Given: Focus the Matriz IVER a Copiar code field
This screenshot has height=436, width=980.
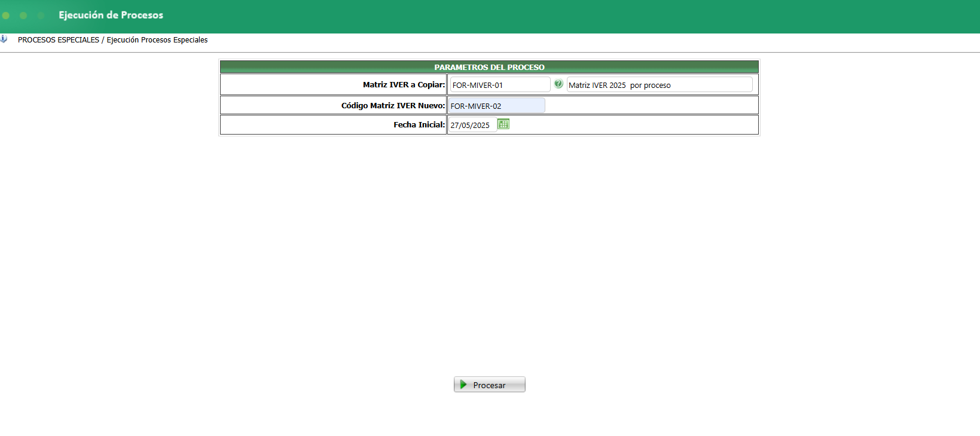Looking at the screenshot, I should [500, 84].
